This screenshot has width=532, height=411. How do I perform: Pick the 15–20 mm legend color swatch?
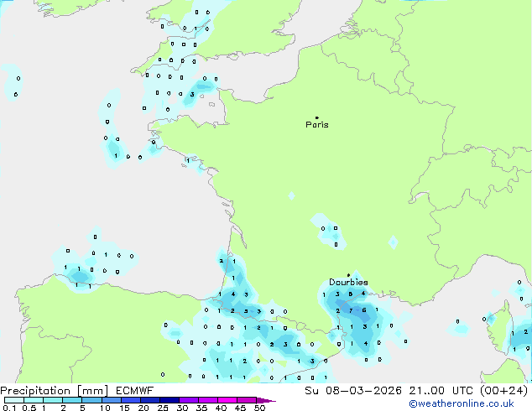click(x=131, y=400)
